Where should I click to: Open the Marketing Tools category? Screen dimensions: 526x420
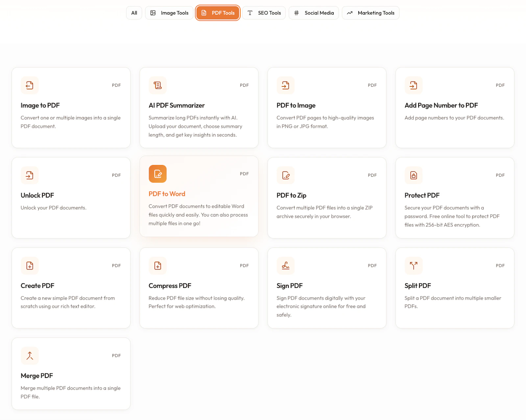tap(371, 13)
